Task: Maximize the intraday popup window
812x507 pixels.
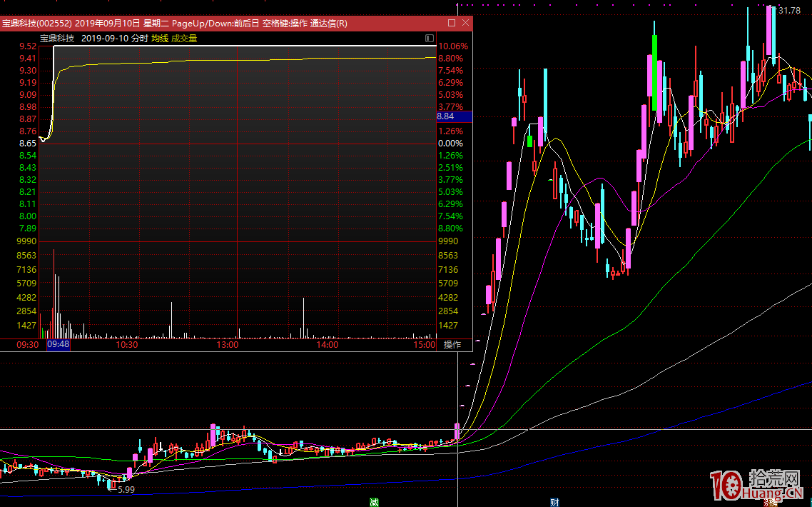Action: [x=451, y=23]
